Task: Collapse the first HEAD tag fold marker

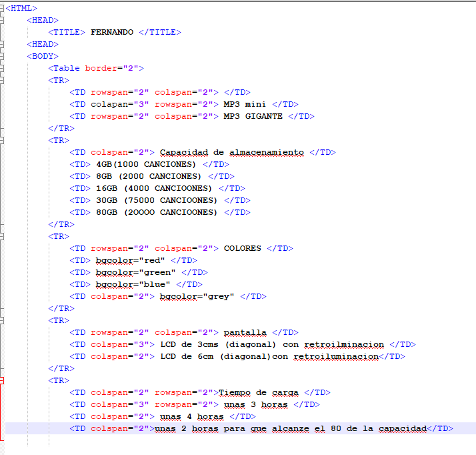Action: [x=2, y=20]
